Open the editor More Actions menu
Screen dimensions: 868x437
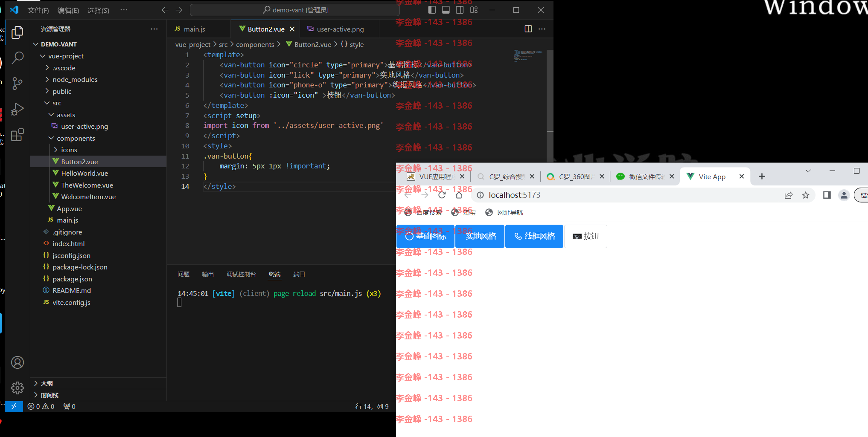(x=542, y=29)
